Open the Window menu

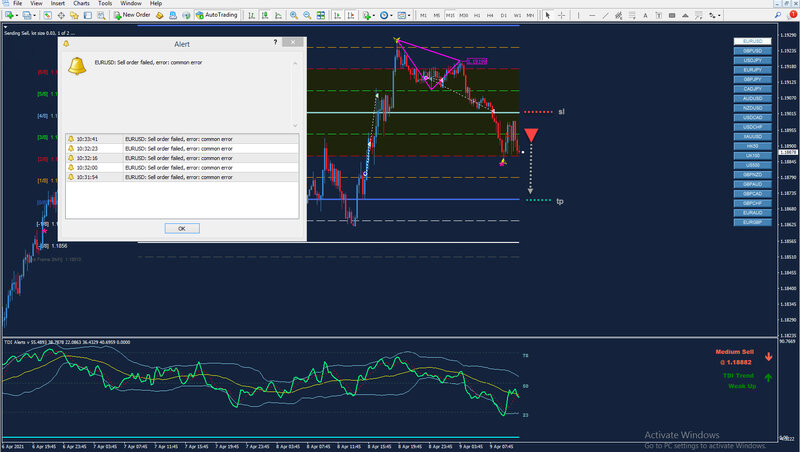tap(131, 3)
